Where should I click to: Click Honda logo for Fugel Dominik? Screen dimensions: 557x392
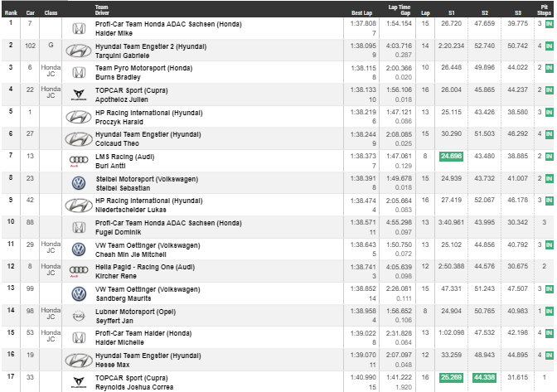79,227
